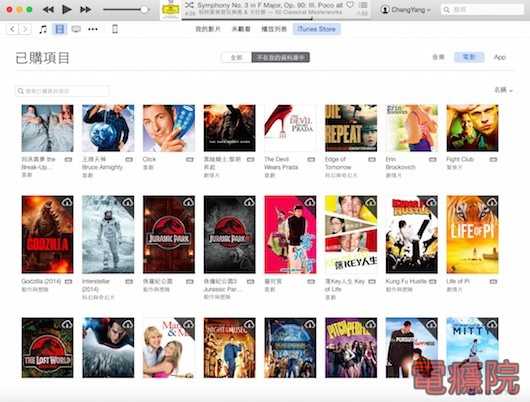Switch purchased view to App
This screenshot has width=530, height=402.
(500, 57)
